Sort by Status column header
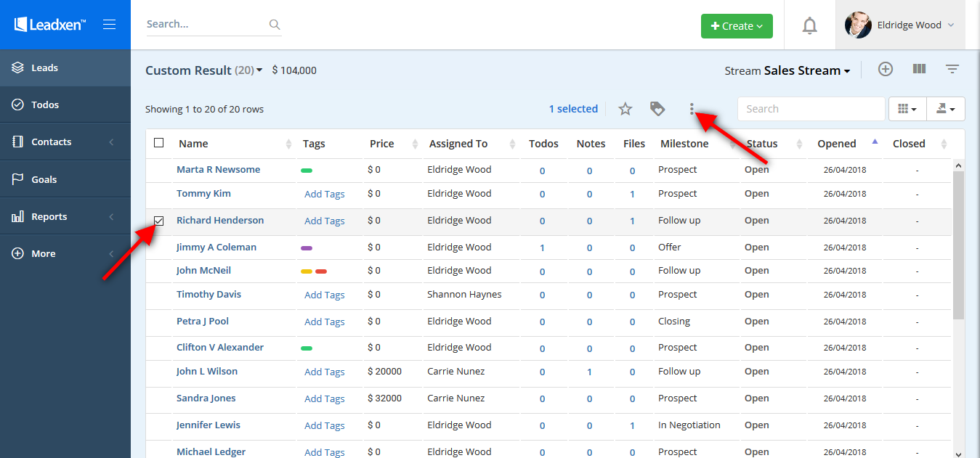The image size is (980, 458). click(x=762, y=144)
